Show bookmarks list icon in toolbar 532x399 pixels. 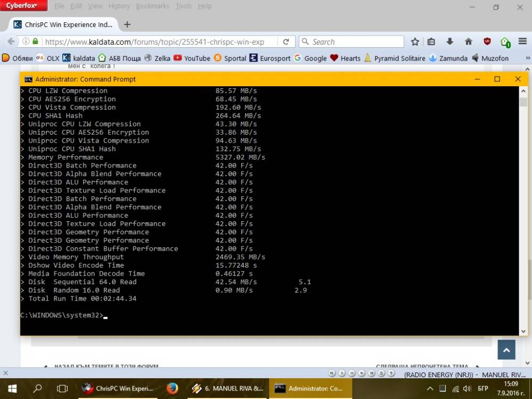(431, 41)
